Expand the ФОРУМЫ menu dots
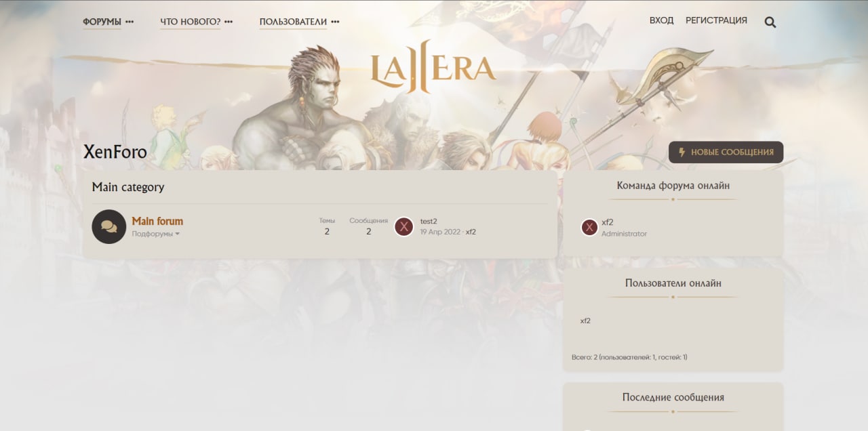The image size is (868, 431). tap(130, 22)
